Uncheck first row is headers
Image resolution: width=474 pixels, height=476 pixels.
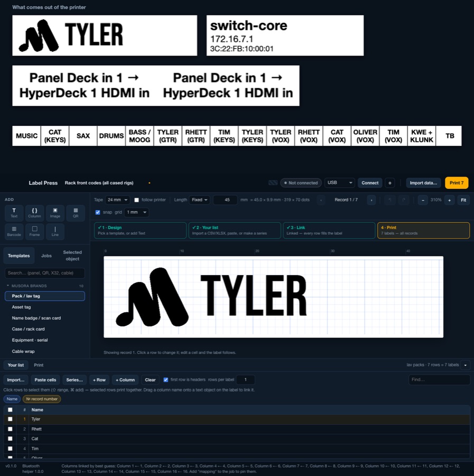pos(166,380)
